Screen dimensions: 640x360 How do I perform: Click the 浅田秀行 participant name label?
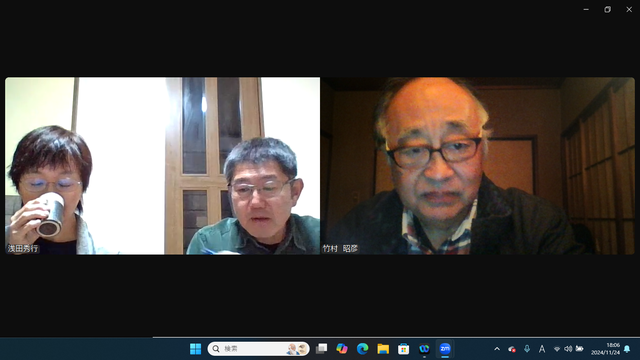pyautogui.click(x=23, y=248)
